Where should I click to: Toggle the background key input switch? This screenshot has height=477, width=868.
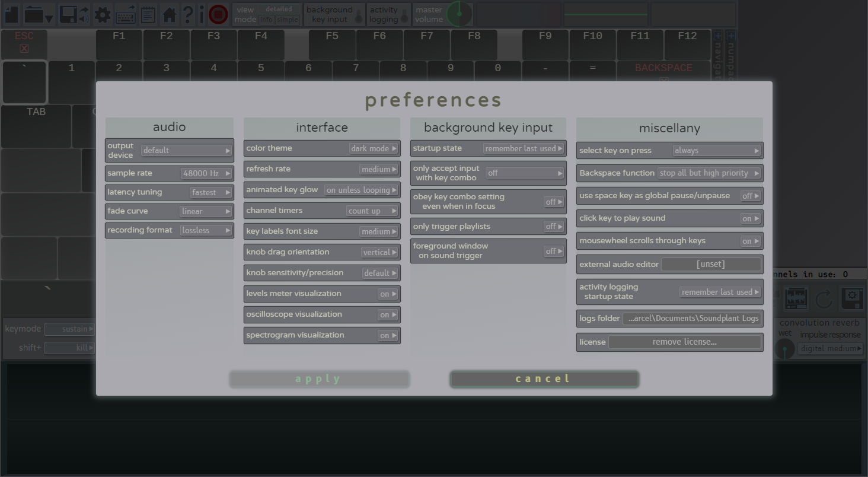point(359,16)
